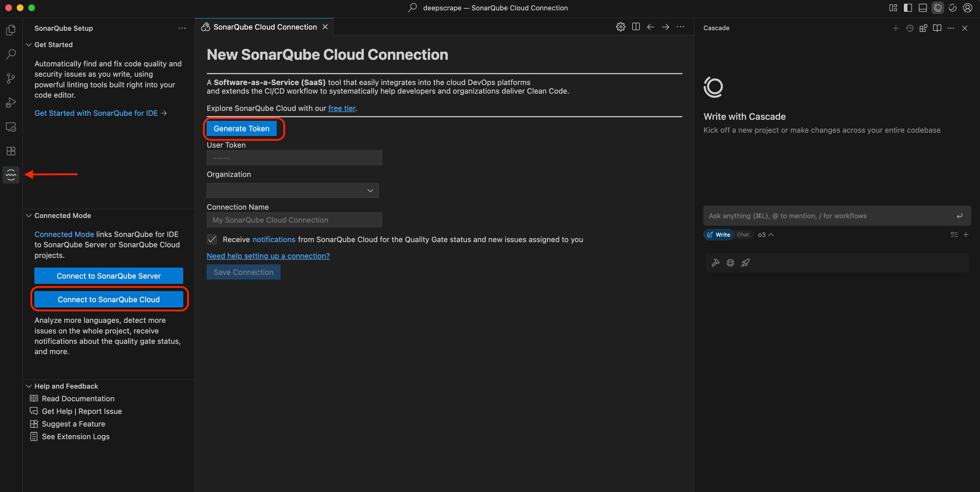Click the settings gear in editor toolbar
980x492 pixels.
(621, 27)
